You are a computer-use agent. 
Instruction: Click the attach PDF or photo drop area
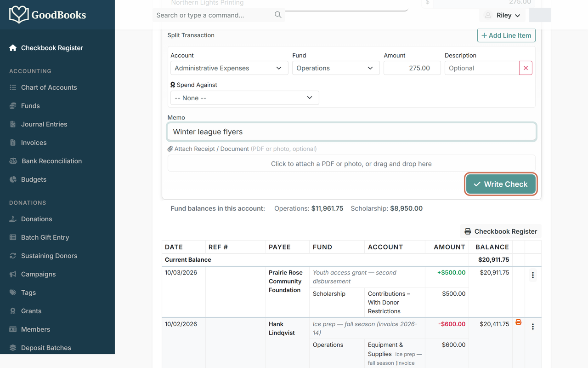pyautogui.click(x=351, y=163)
